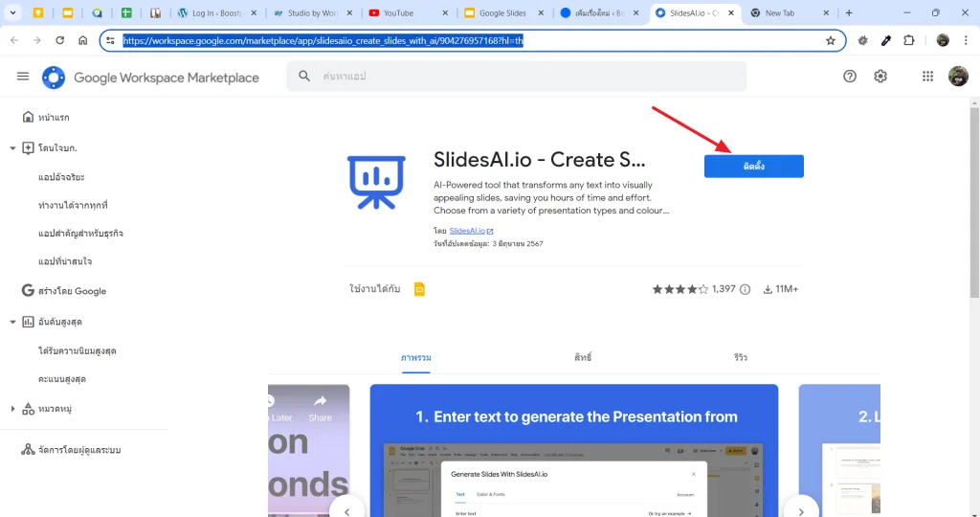Open the Google apps grid

[x=927, y=77]
